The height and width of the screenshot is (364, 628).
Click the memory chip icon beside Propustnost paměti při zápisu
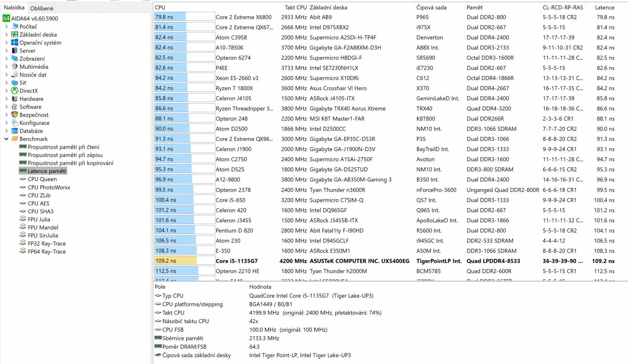pos(23,155)
